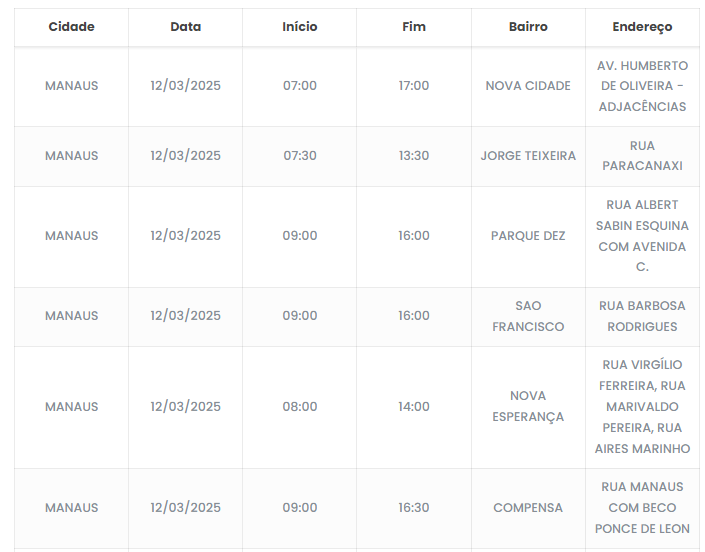Click the Início column header
Image resolution: width=705 pixels, height=552 pixels.
tap(299, 27)
